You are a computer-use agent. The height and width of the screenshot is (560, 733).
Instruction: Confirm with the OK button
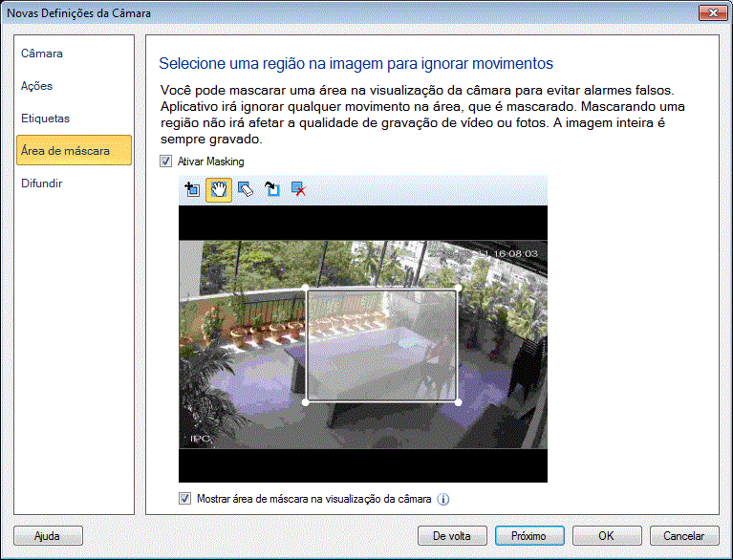pyautogui.click(x=606, y=536)
